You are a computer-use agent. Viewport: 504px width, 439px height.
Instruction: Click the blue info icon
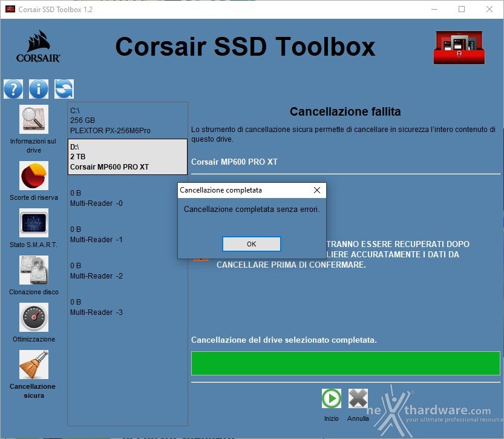[x=39, y=89]
